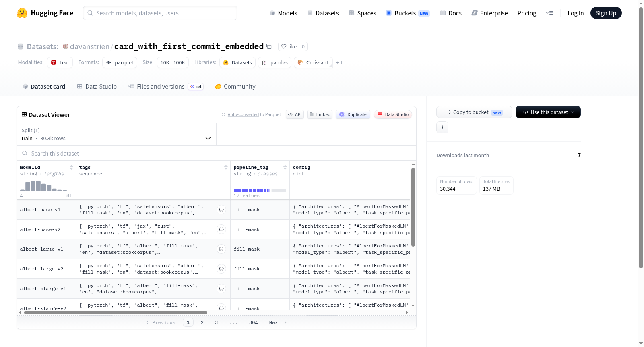The width and height of the screenshot is (644, 347).
Task: Click the search magnifier in dataset search
Action: 25,153
